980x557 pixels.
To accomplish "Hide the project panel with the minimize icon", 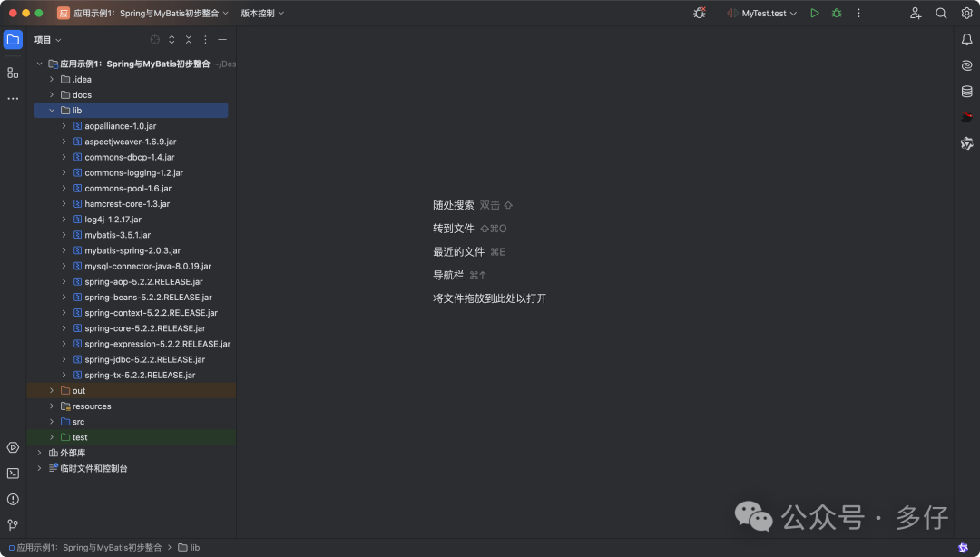I will (222, 39).
